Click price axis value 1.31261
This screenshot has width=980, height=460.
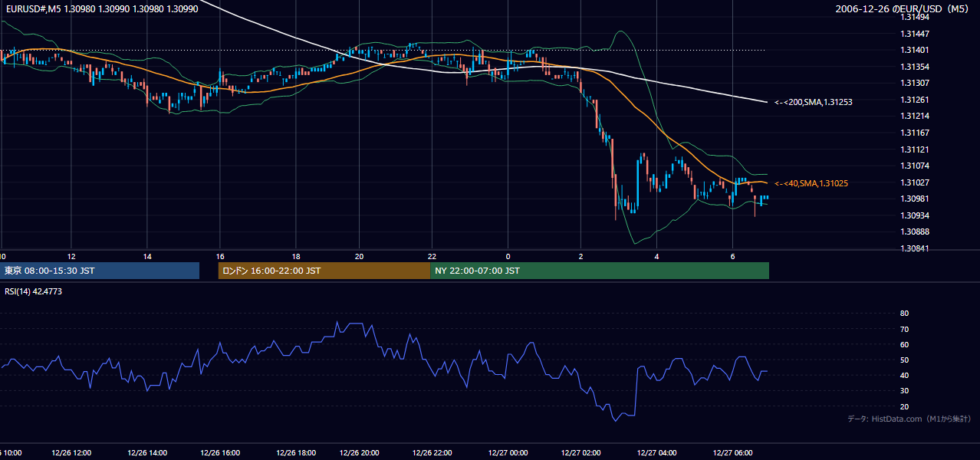point(914,100)
